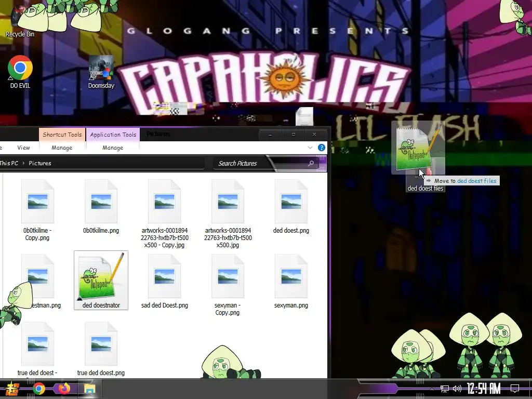Viewport: 532px width, 399px height.
Task: Select the true ded doest.png file
Action: pos(101,350)
